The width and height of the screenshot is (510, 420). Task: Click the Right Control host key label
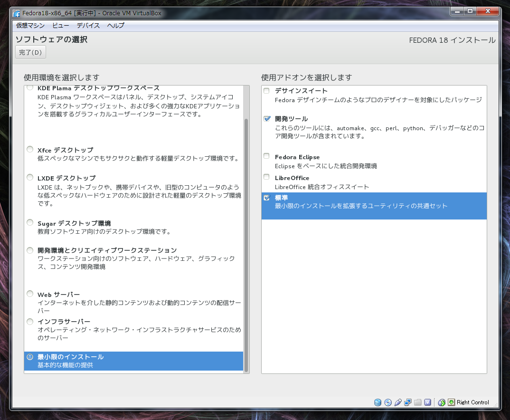tap(472, 402)
